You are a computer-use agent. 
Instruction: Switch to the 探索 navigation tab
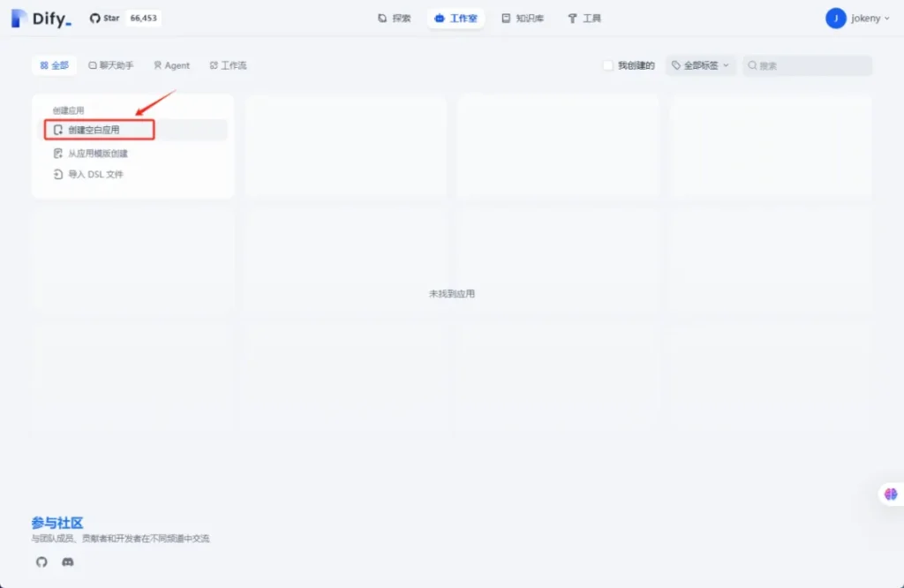coord(394,18)
